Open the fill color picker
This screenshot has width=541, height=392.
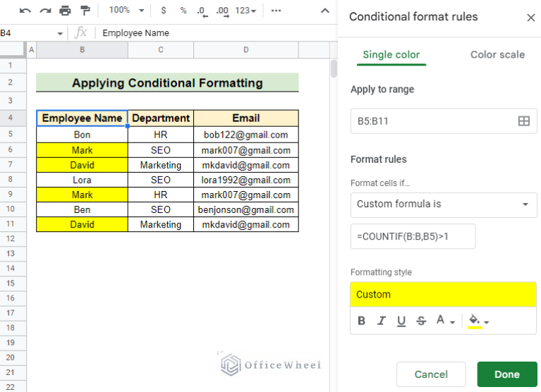pyautogui.click(x=478, y=321)
